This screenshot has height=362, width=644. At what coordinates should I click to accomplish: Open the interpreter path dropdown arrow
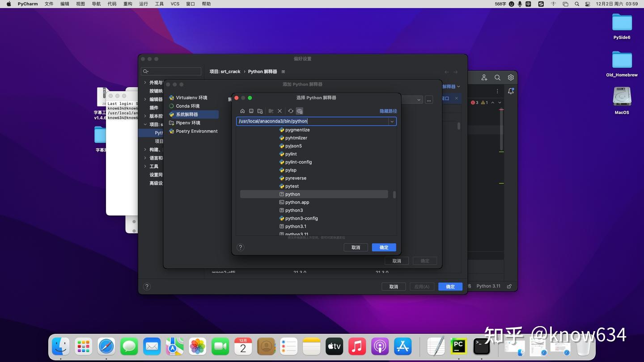tap(392, 121)
